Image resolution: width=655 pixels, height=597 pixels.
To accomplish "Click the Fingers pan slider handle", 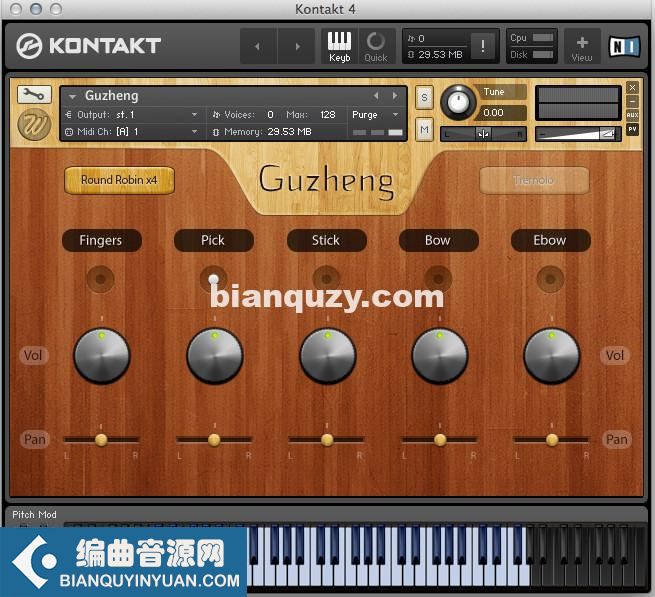I will pyautogui.click(x=101, y=439).
